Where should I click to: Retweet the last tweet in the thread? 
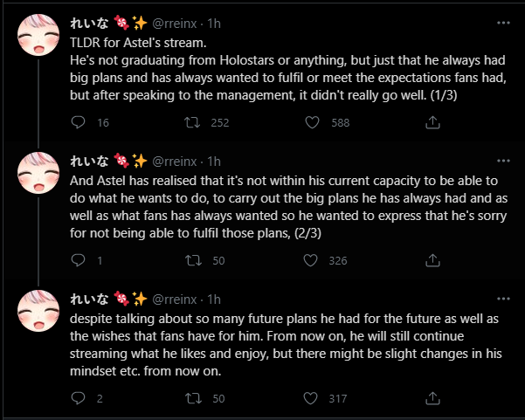coord(193,398)
